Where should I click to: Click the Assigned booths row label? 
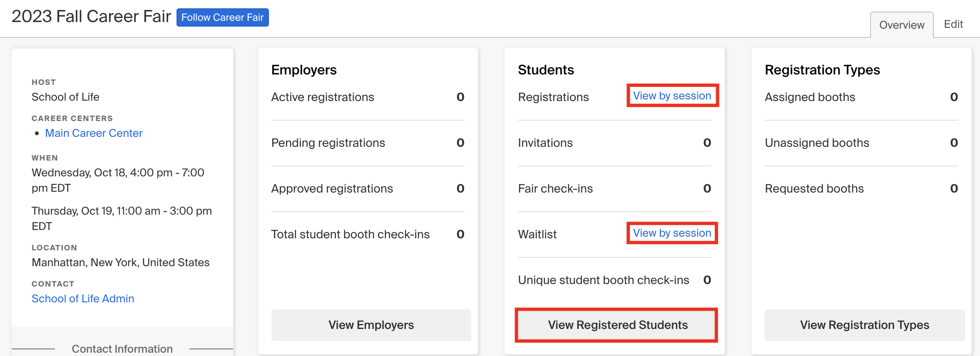click(810, 97)
